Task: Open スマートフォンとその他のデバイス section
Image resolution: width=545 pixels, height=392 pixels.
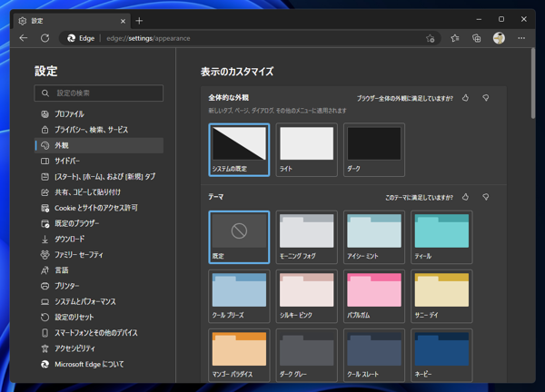Action: point(99,333)
